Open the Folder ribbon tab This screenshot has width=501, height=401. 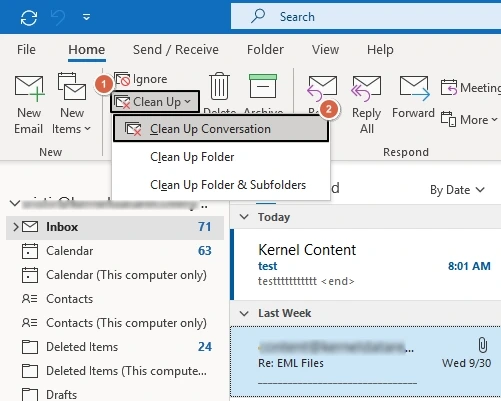coord(265,50)
